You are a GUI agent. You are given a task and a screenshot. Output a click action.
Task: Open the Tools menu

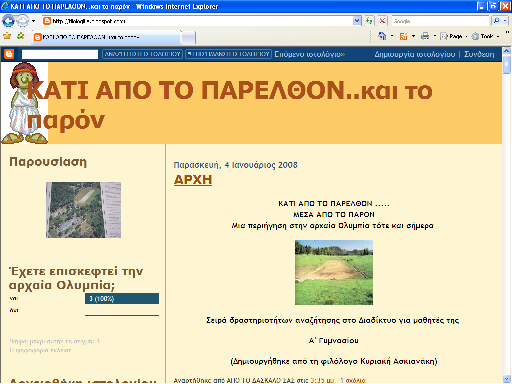[x=485, y=36]
